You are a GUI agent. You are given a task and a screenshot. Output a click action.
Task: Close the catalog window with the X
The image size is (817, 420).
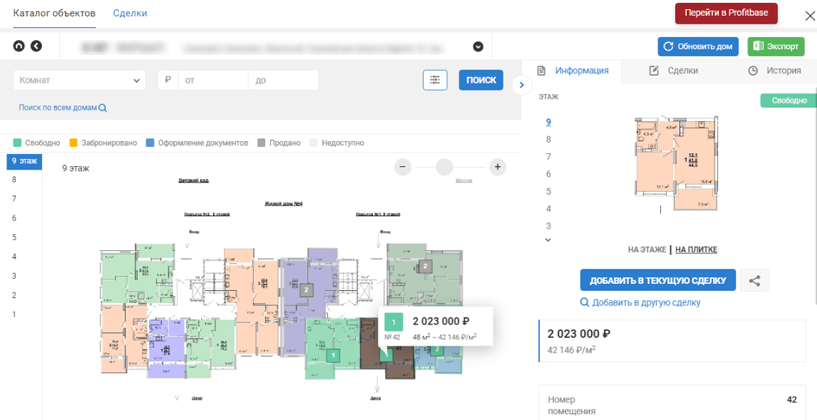click(810, 16)
